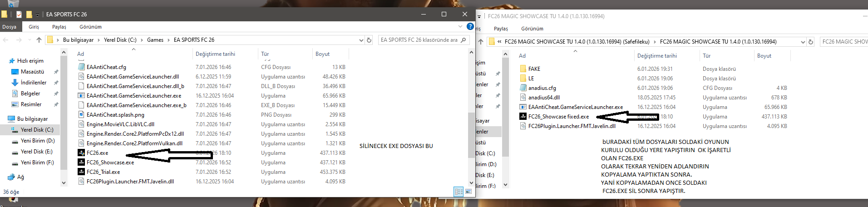Expand the ribbon with the chevron next to Help
The height and width of the screenshot is (207, 868).
460,26
